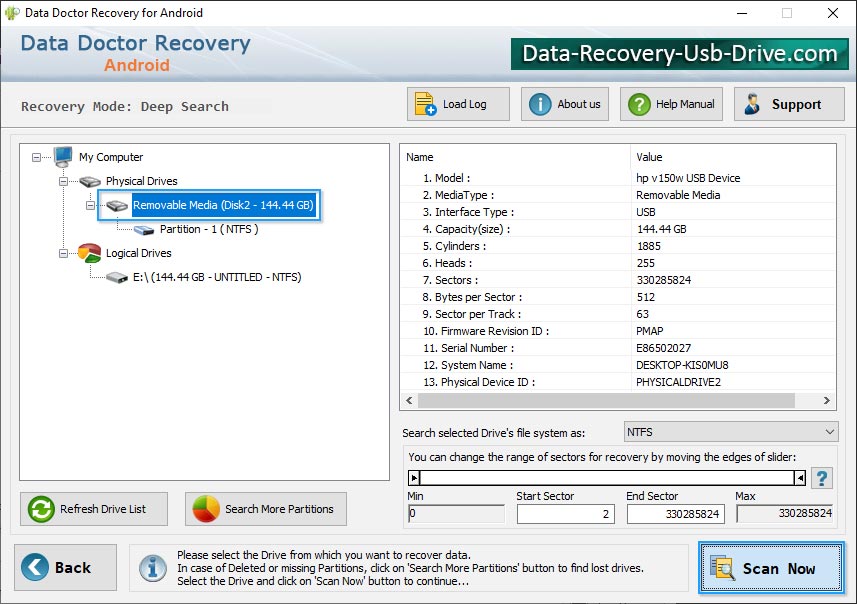The height and width of the screenshot is (604, 857).
Task: Click the End Sector input field
Action: [x=676, y=514]
